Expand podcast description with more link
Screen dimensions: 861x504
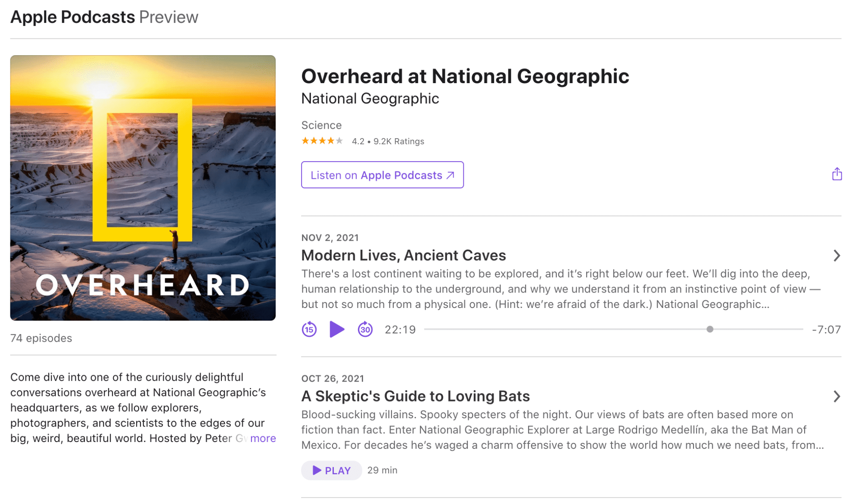click(x=263, y=438)
